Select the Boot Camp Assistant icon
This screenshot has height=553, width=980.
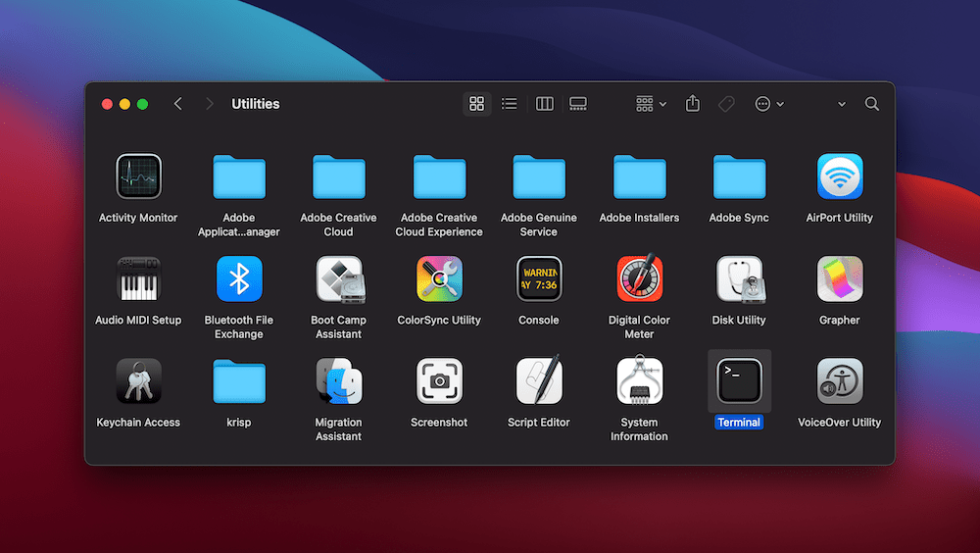coord(340,279)
